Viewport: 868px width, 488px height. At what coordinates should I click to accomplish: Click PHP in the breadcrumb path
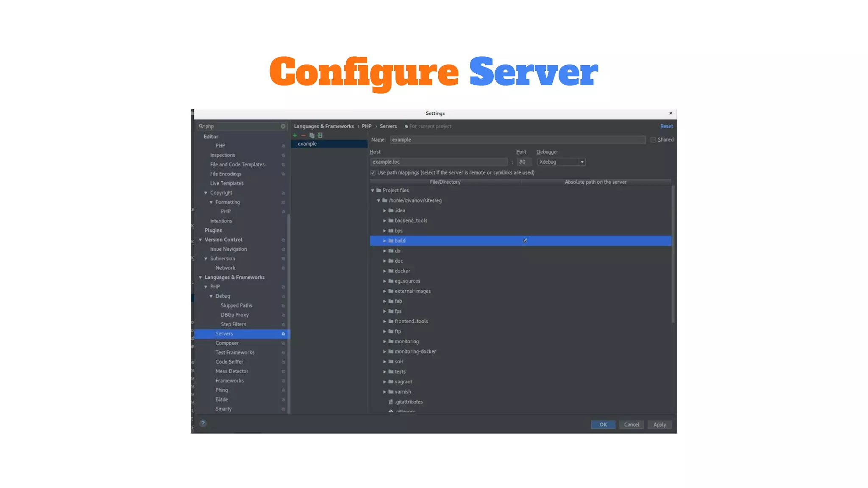coord(367,126)
